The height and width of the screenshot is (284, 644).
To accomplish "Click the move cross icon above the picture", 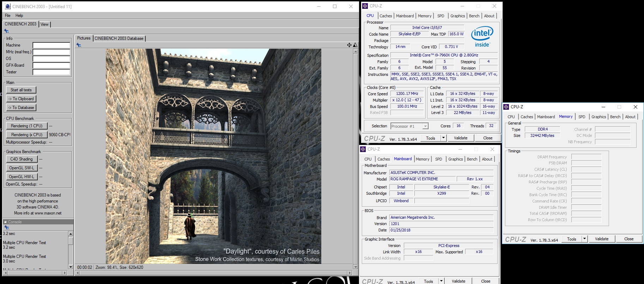I will 349,45.
